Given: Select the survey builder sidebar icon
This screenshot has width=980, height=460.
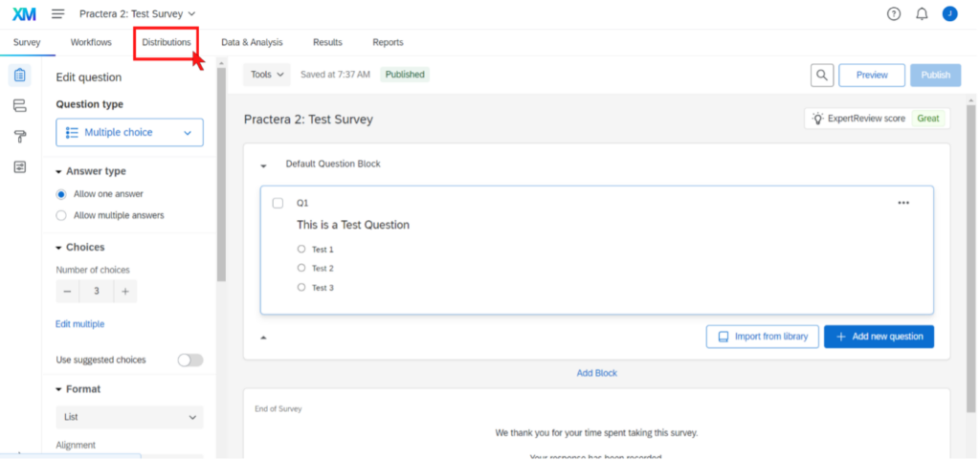Looking at the screenshot, I should click(x=20, y=76).
